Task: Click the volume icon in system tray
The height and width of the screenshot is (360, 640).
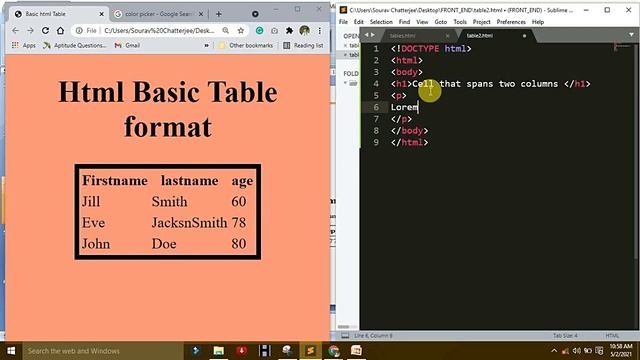Action: (x=576, y=351)
